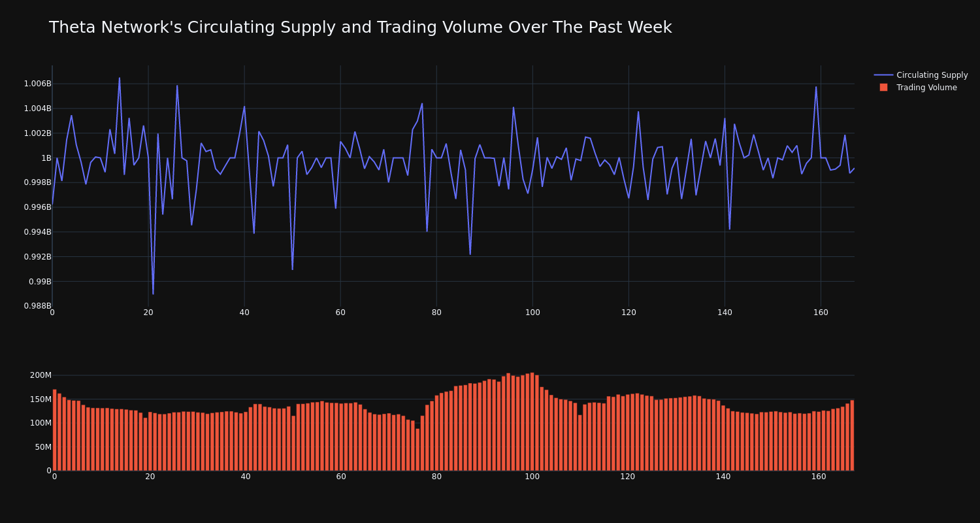
Task: Click the 1.004B y-axis label
Action: [x=37, y=109]
